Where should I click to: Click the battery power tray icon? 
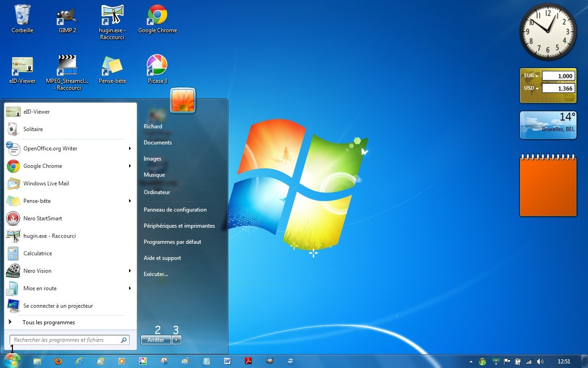tap(518, 362)
